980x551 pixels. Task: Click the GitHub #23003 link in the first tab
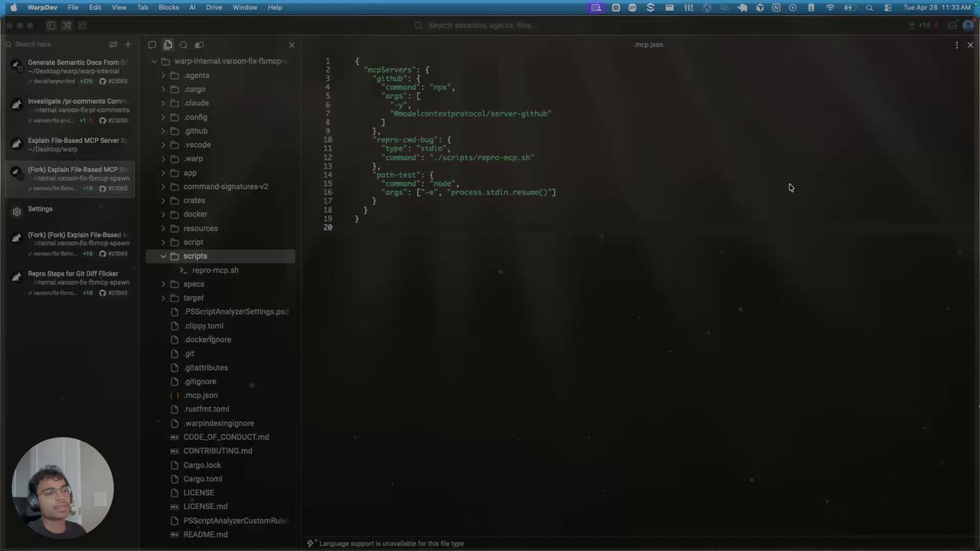(x=113, y=81)
